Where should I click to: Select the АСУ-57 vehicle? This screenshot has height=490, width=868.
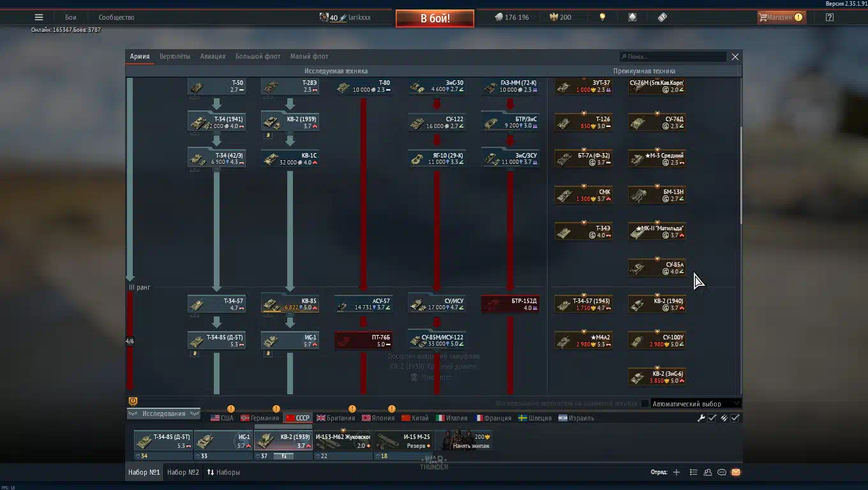[x=363, y=304]
